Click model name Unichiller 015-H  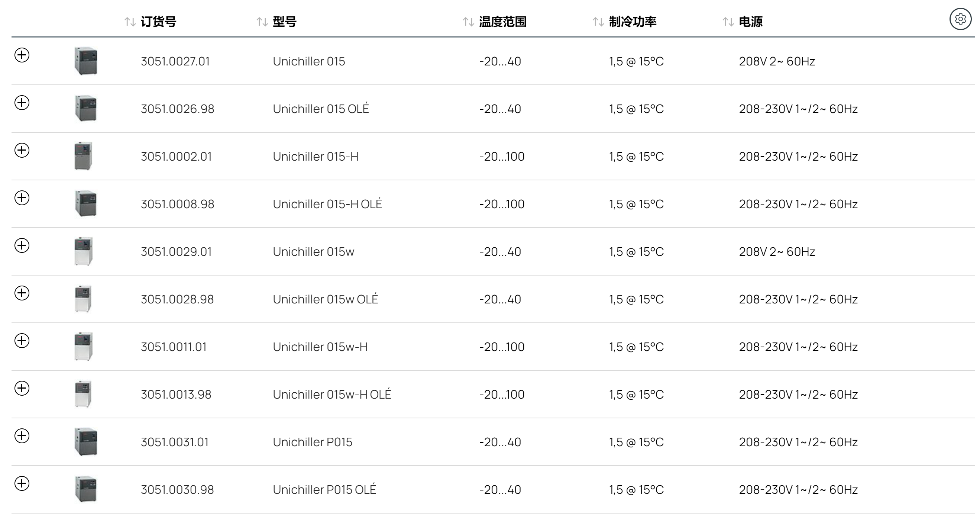tap(316, 157)
